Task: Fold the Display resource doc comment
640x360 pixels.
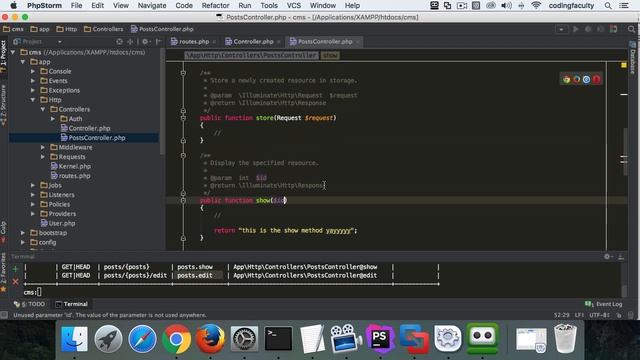Action: [183, 156]
